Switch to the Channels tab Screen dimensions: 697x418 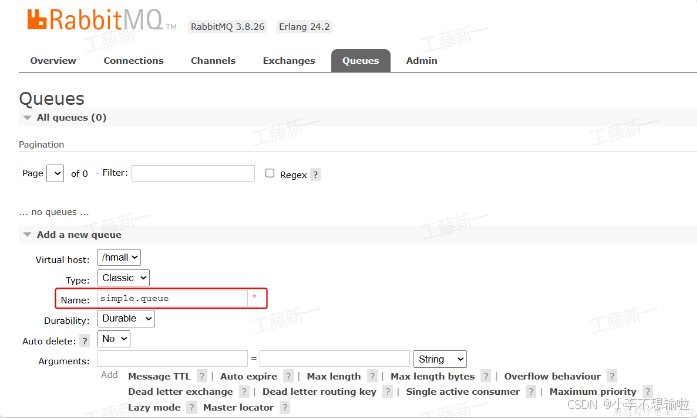(213, 61)
